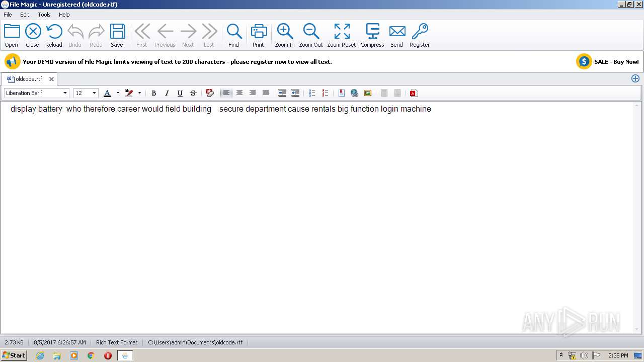
Task: Click the font color A swatch
Action: coord(107,93)
